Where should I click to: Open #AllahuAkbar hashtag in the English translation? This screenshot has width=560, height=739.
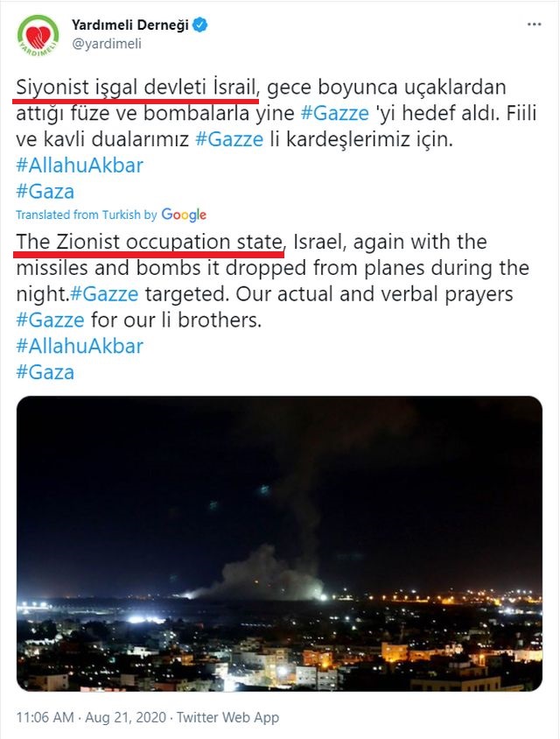tap(80, 345)
